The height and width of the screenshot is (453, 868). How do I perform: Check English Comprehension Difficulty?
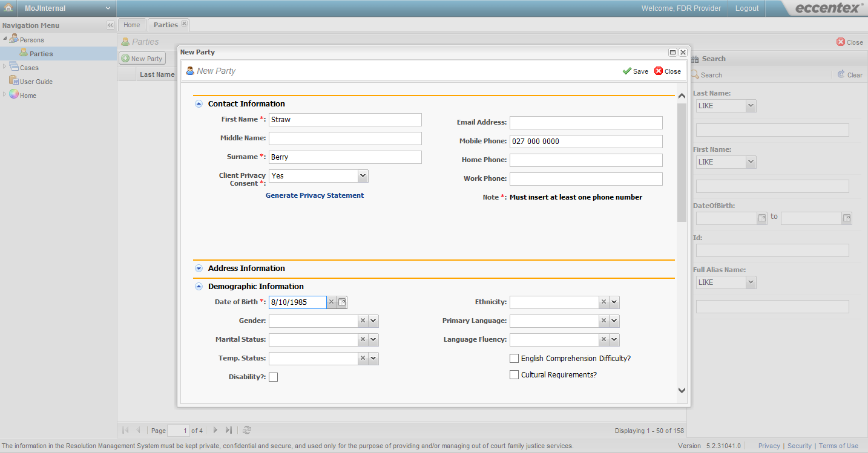(515, 359)
